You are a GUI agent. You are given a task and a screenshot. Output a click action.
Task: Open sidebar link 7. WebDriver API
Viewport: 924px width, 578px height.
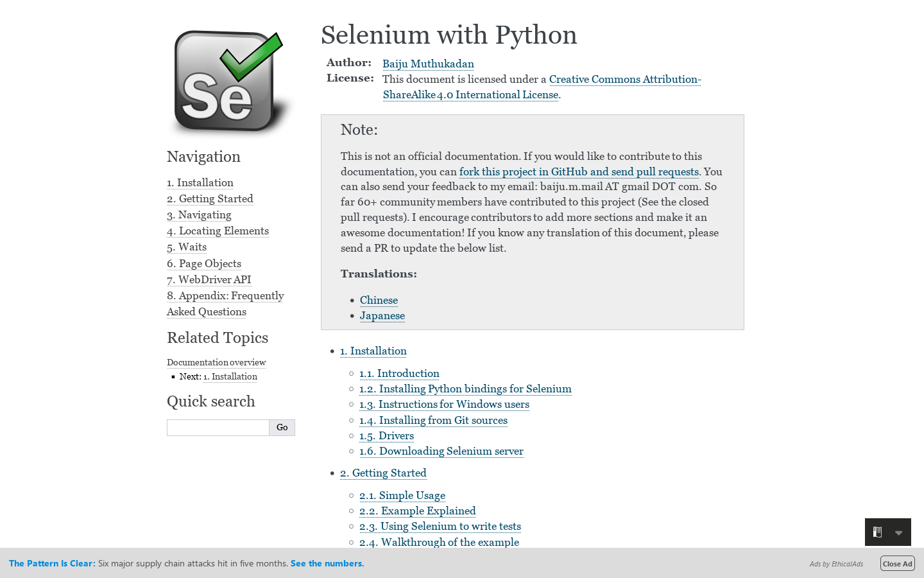[x=209, y=279]
